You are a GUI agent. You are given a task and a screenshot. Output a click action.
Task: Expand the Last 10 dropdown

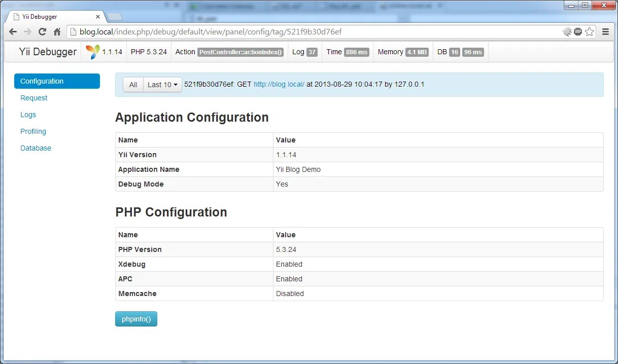pos(162,85)
